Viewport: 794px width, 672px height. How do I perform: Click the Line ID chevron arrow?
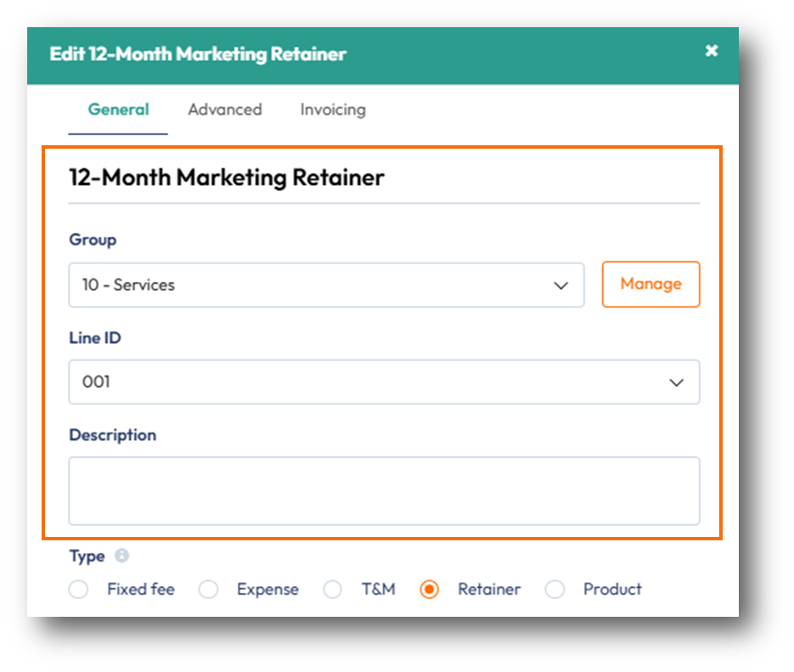pos(677,382)
